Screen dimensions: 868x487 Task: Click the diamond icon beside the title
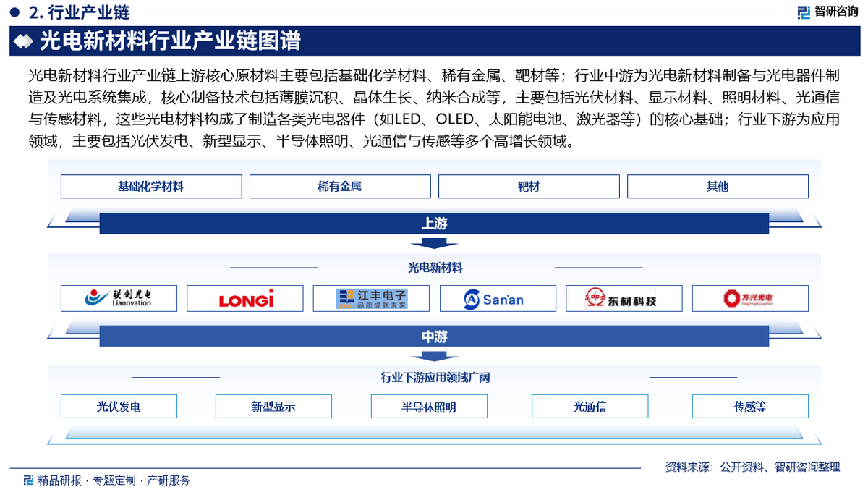25,41
